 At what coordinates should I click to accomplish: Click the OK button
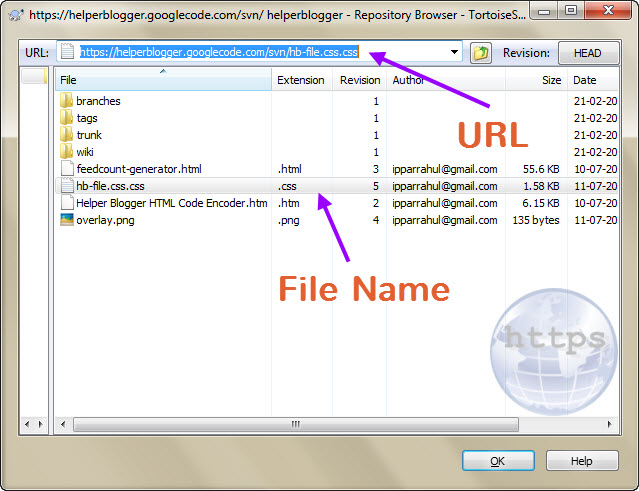click(x=499, y=461)
